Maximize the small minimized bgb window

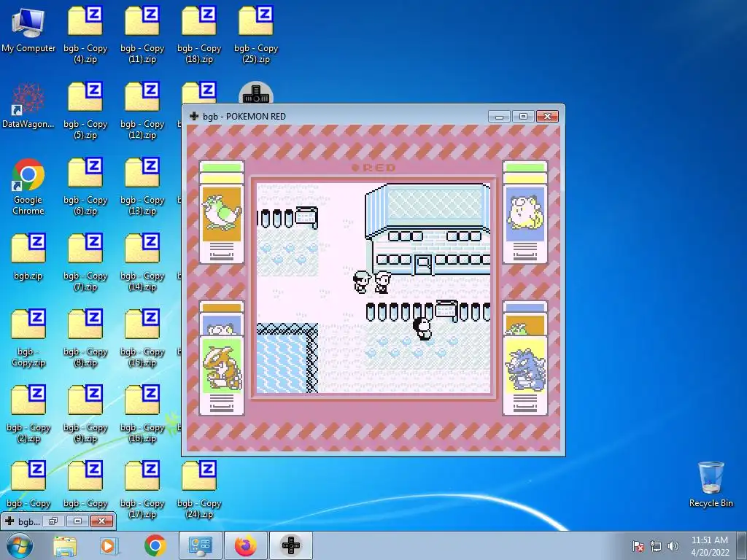[x=77, y=521]
